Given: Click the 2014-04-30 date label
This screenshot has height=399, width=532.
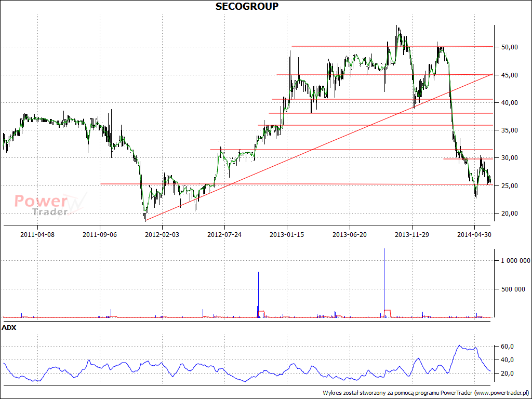Looking at the screenshot, I should point(474,234).
